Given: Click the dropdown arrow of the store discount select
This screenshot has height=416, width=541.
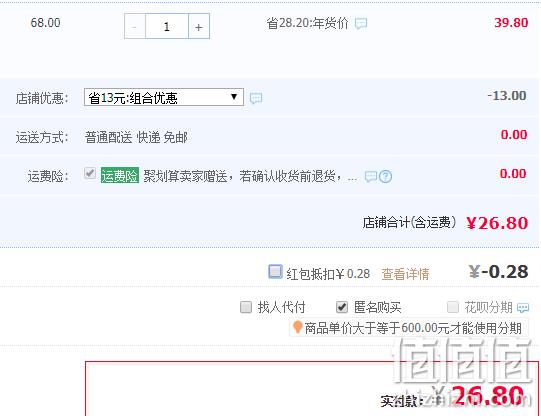Looking at the screenshot, I should coord(234,97).
